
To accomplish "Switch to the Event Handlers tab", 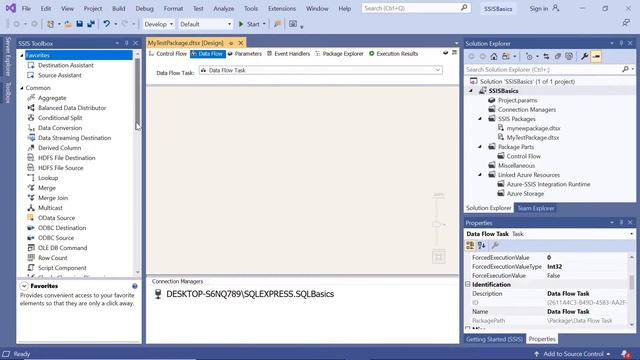I will 288,53.
